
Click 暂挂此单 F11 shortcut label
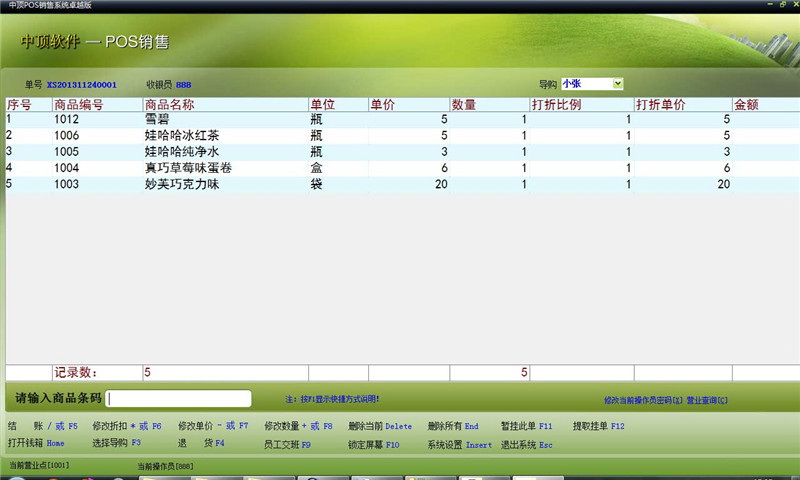527,426
